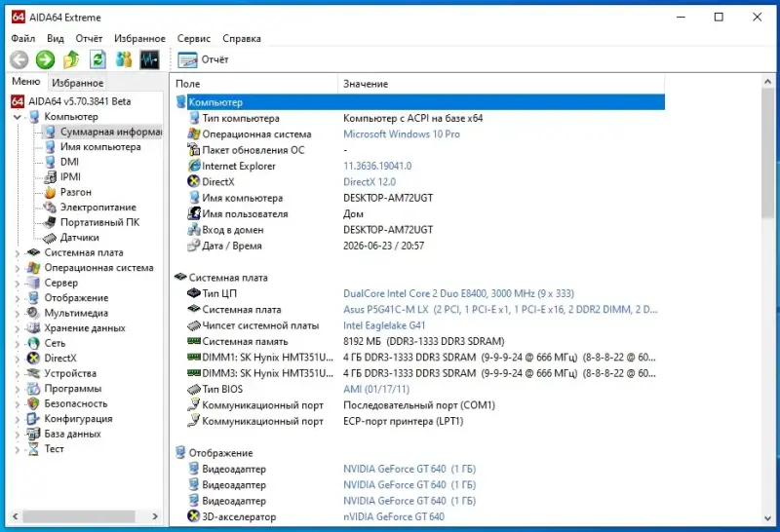Click the Портативный ПК laptop icon

pos(50,222)
